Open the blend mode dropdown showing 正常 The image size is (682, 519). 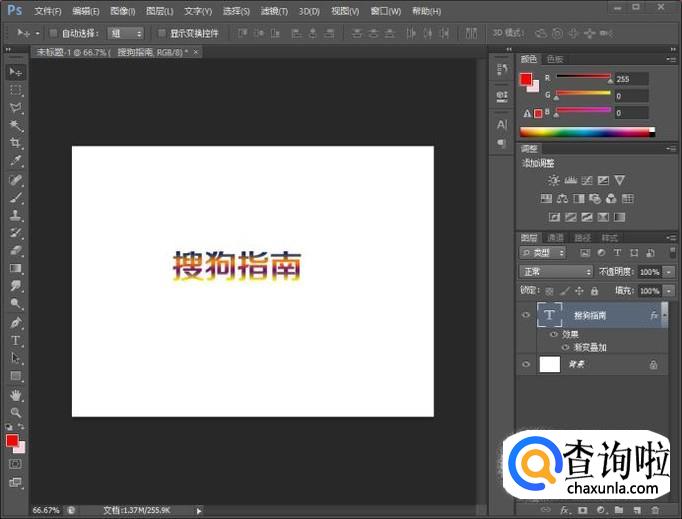pos(556,272)
